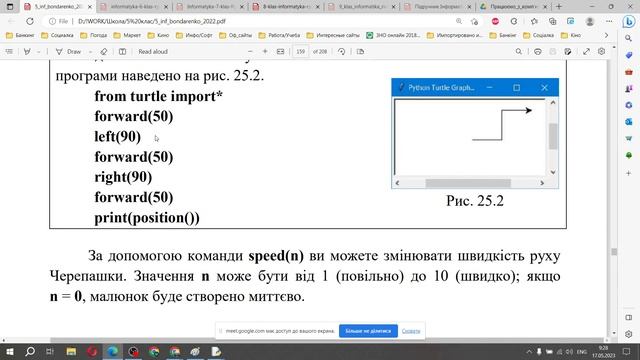Open Социалка bookmarks folder
The image size is (640, 360).
[58, 35]
